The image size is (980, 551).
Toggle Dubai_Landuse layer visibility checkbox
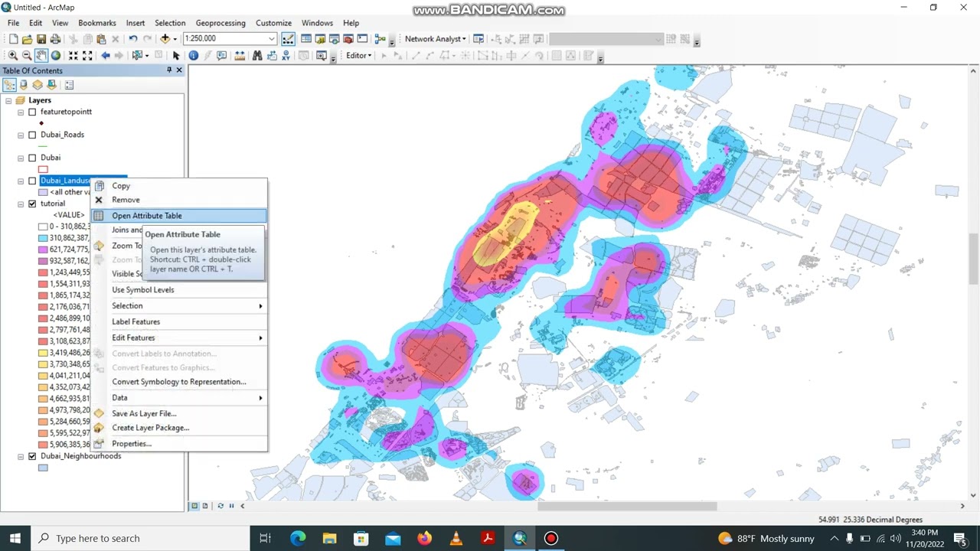pos(32,181)
